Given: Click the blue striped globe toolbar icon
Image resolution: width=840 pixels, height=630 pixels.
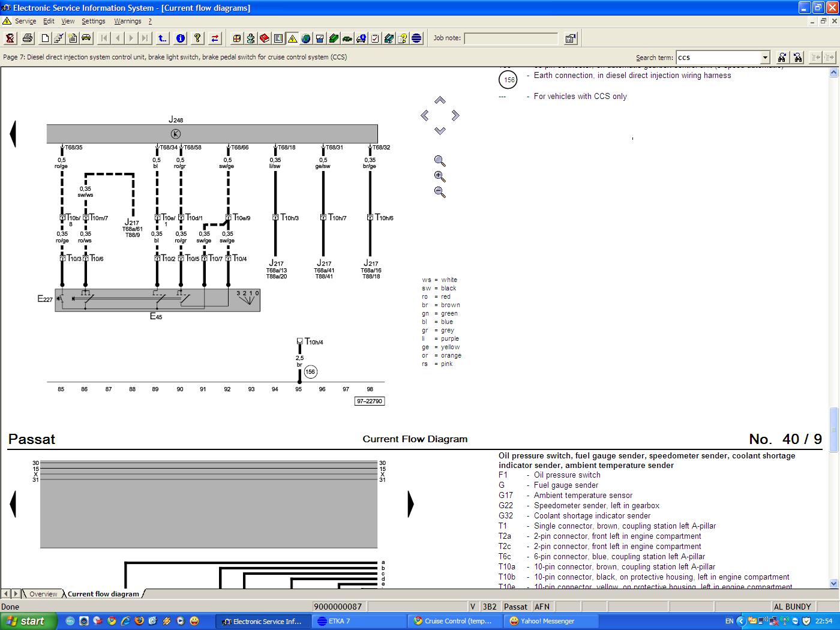Looking at the screenshot, I should pyautogui.click(x=416, y=38).
